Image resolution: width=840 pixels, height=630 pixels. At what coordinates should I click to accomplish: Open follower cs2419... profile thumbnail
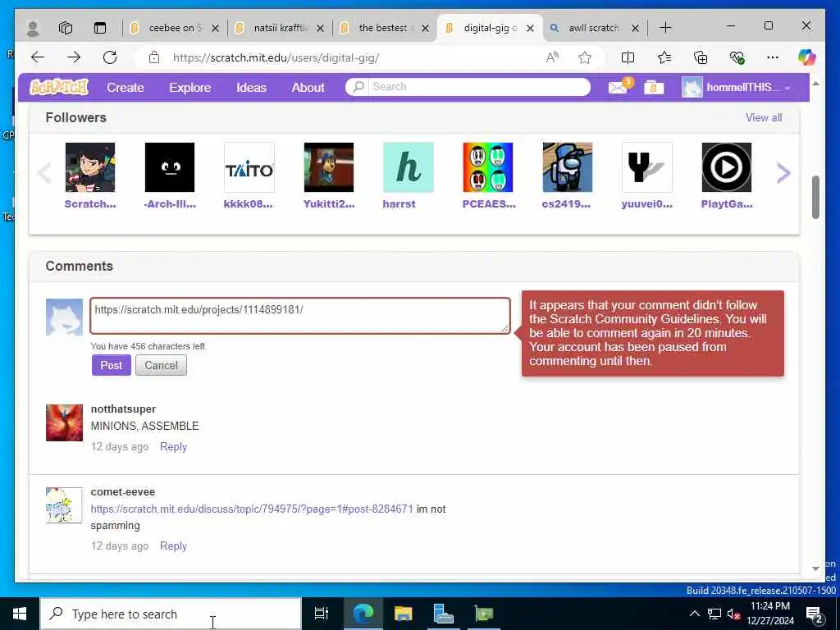[x=568, y=167]
